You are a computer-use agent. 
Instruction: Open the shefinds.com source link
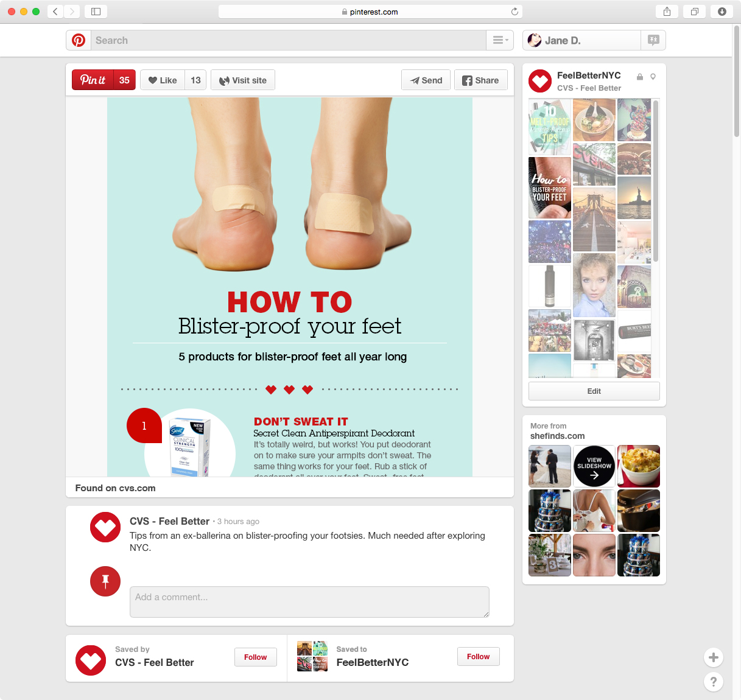pyautogui.click(x=557, y=436)
